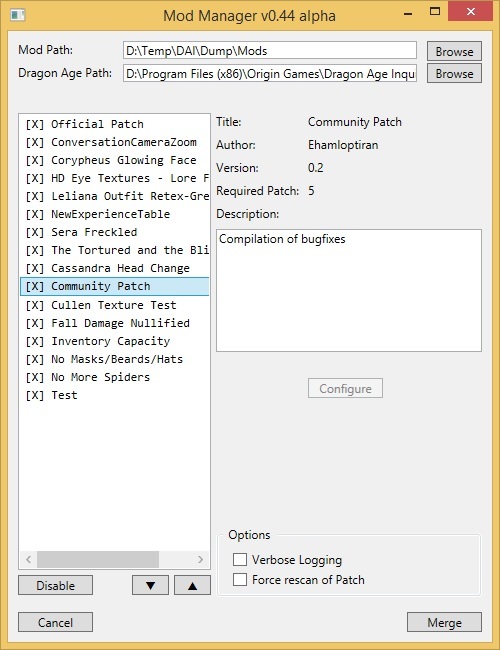Browse for the Dragon Age Path folder
The image size is (500, 650).
[x=454, y=73]
